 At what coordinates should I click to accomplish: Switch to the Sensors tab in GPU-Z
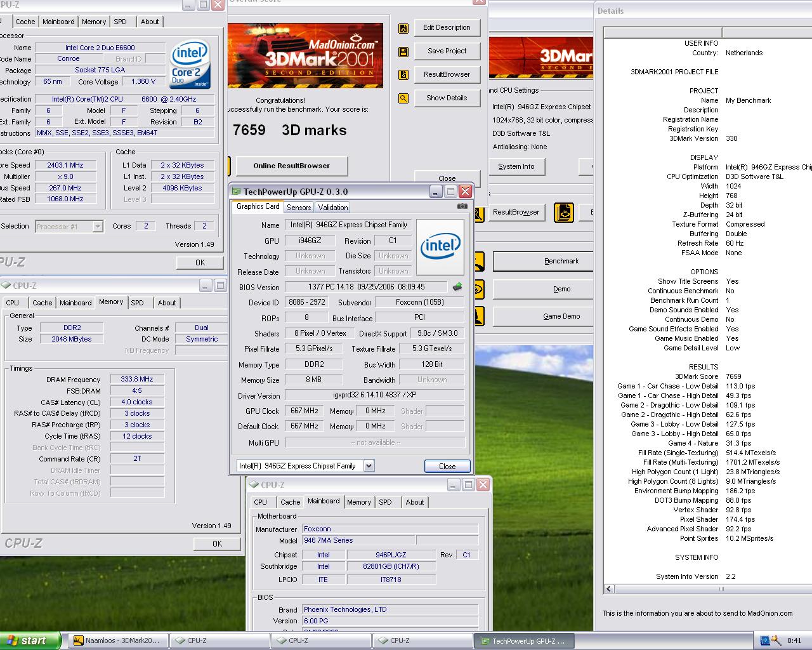click(x=299, y=208)
